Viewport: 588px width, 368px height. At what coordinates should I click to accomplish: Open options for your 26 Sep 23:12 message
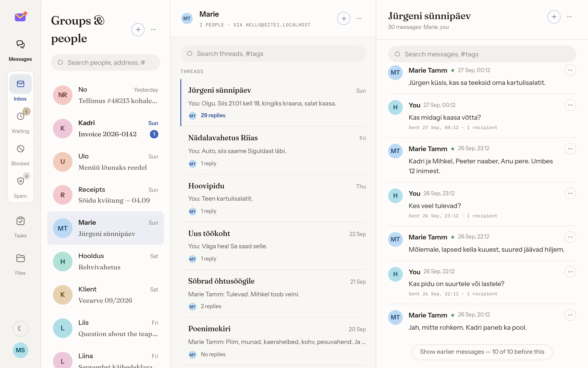click(x=570, y=194)
